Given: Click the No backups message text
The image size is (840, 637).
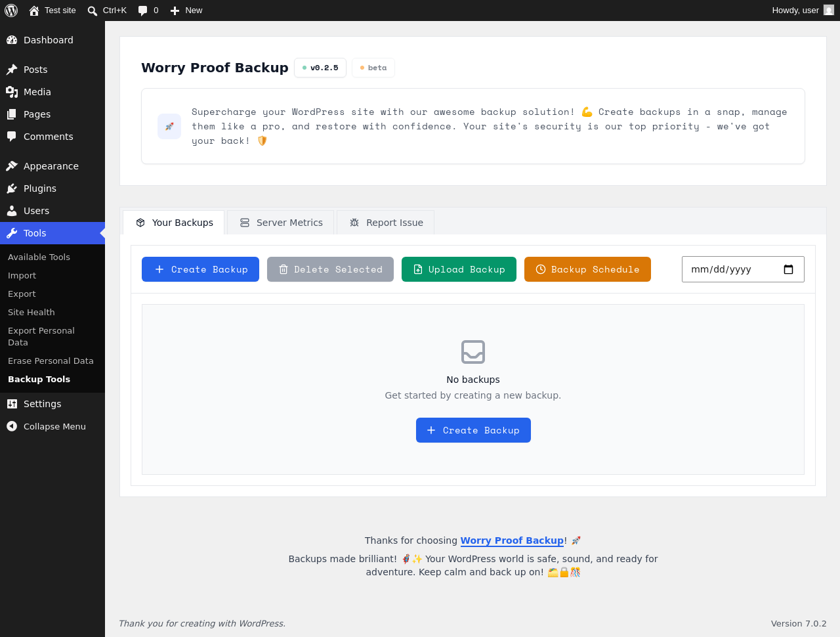Looking at the screenshot, I should pyautogui.click(x=473, y=380).
